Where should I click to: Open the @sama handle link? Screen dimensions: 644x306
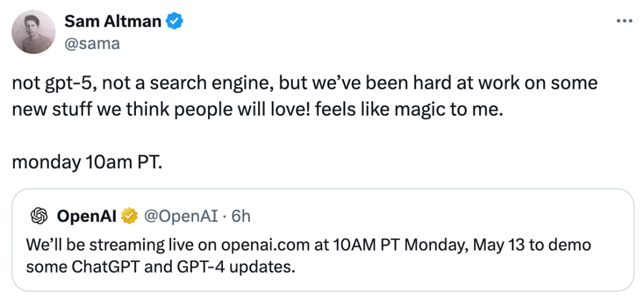[x=92, y=44]
